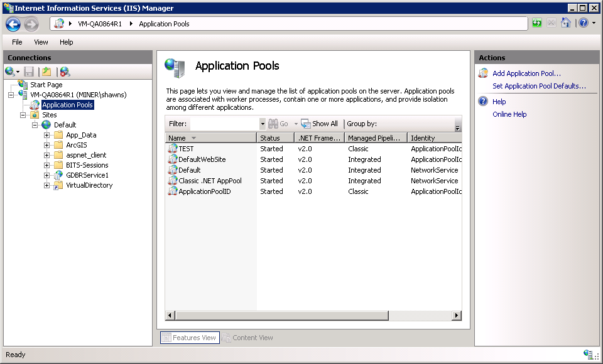
Task: Click the Home icon in the top-right toolbar
Action: coord(565,23)
